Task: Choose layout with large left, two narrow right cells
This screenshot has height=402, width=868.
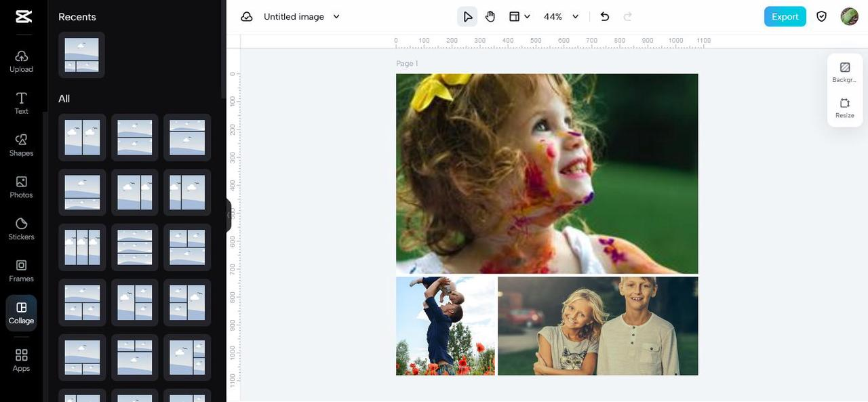Action: click(x=187, y=357)
